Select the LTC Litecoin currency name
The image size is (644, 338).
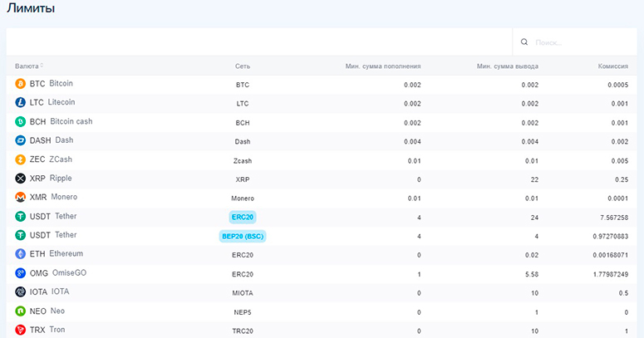point(52,102)
